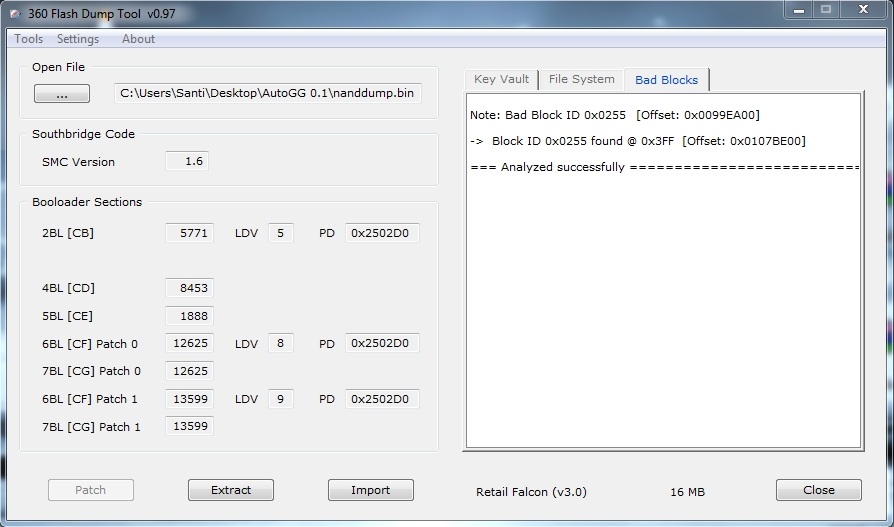Click 7BL [CG] Patch 1 field 13599

[189, 426]
